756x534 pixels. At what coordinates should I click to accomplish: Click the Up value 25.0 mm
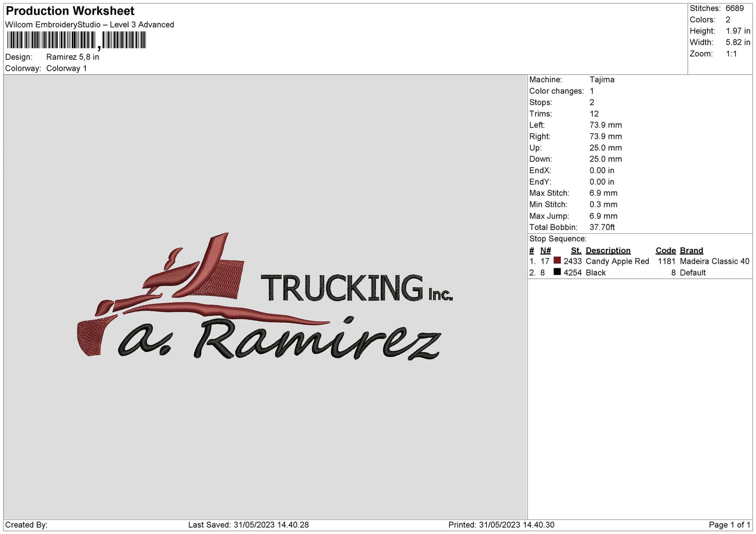click(605, 148)
